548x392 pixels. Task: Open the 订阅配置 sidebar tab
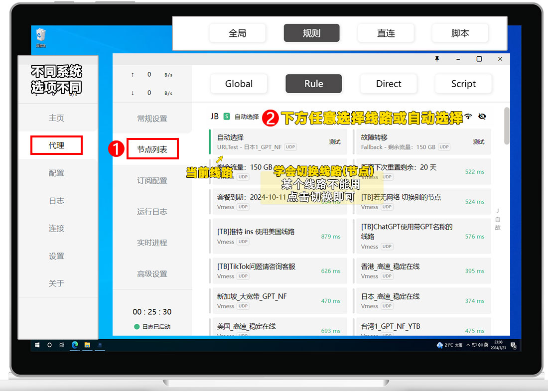152,181
